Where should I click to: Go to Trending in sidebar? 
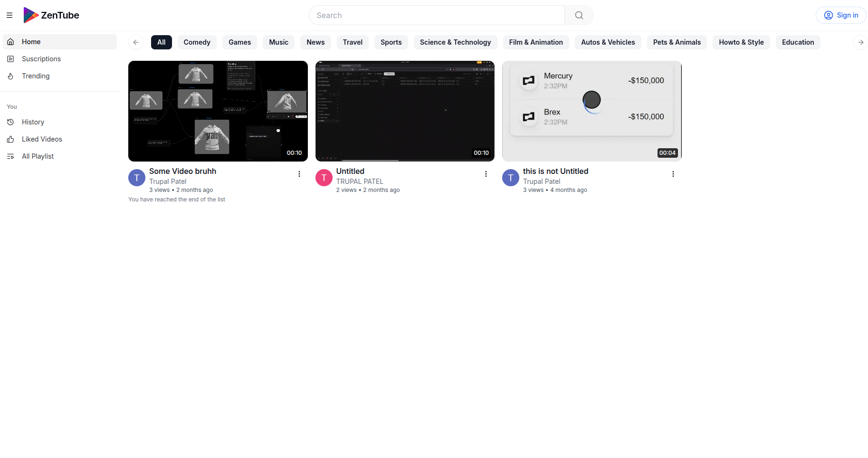tap(35, 76)
